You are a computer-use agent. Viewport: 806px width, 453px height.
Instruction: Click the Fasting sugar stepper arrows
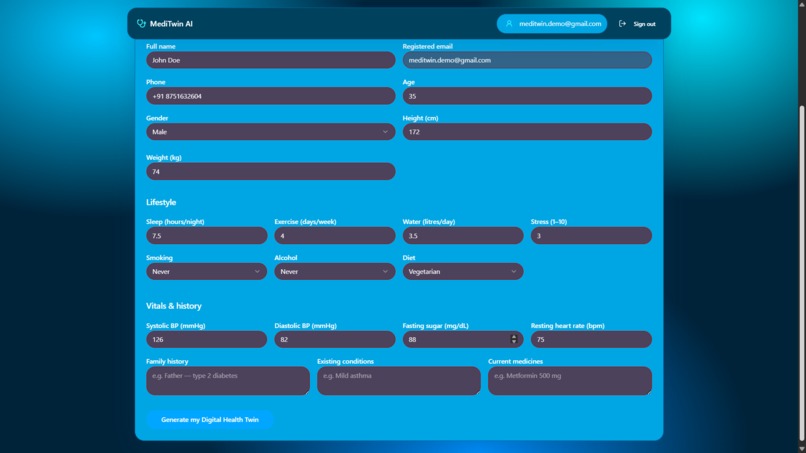click(514, 339)
